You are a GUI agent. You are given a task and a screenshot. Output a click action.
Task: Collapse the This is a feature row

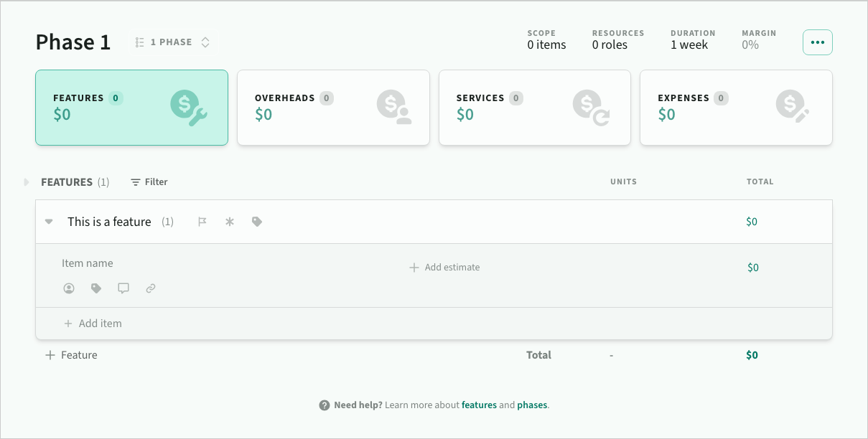click(x=49, y=222)
